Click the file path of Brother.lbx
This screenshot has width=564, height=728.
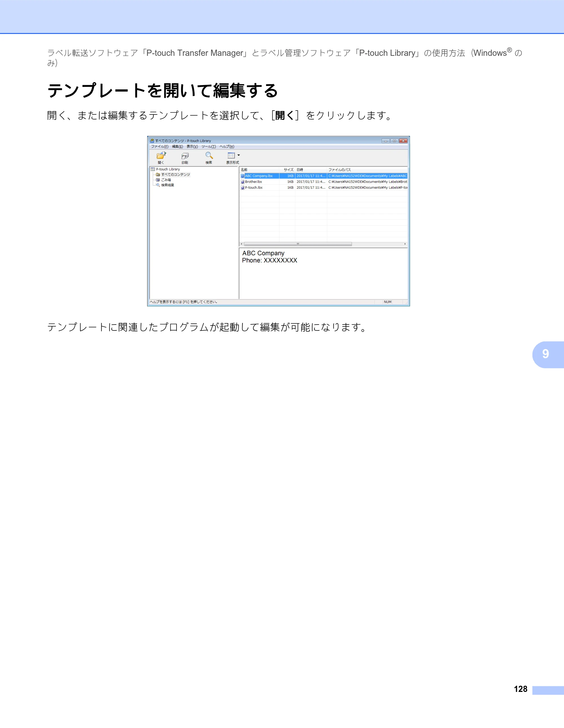(x=368, y=182)
